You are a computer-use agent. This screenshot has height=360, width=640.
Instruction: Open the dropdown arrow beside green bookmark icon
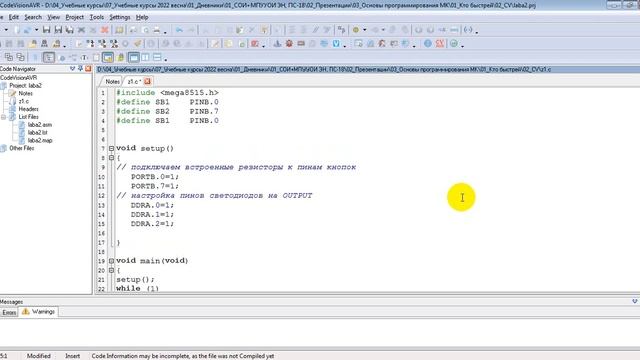[364, 30]
